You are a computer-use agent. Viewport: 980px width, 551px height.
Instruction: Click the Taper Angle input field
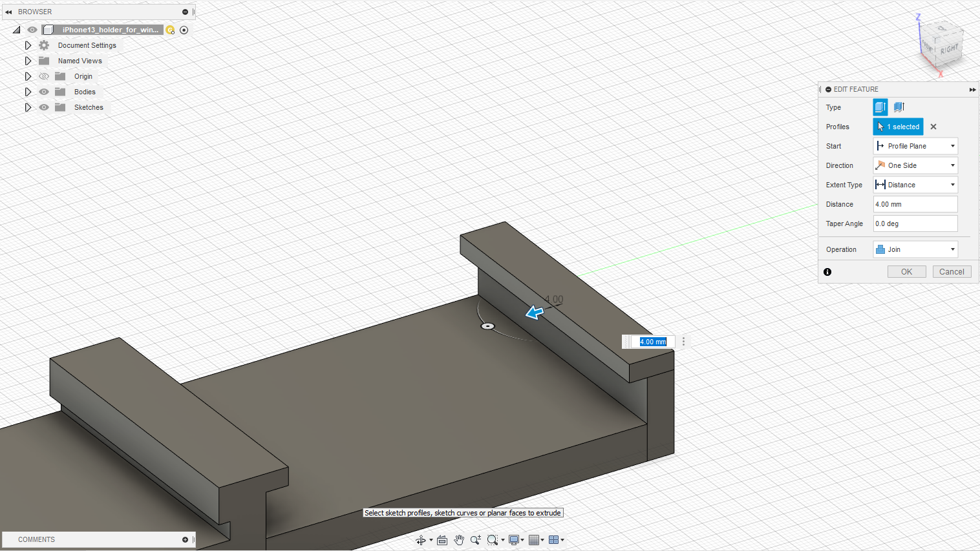pos(915,224)
